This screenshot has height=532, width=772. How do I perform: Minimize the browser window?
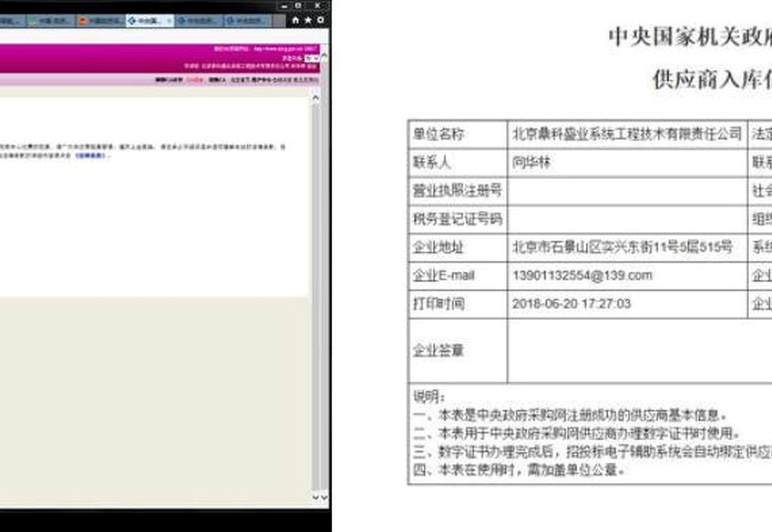point(284,6)
